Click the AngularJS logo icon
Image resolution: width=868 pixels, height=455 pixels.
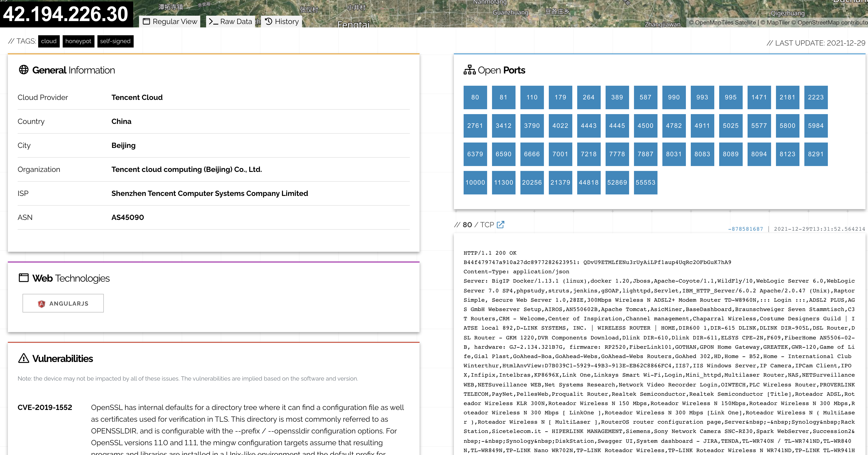click(41, 304)
